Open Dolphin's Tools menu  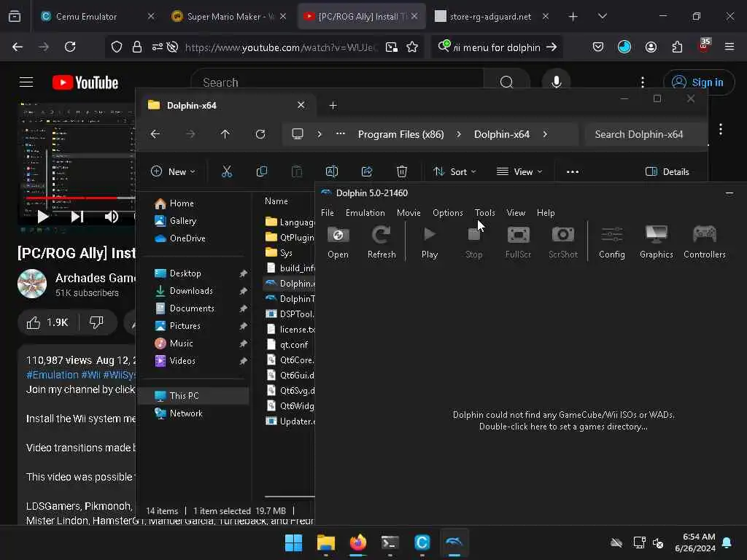tap(484, 213)
